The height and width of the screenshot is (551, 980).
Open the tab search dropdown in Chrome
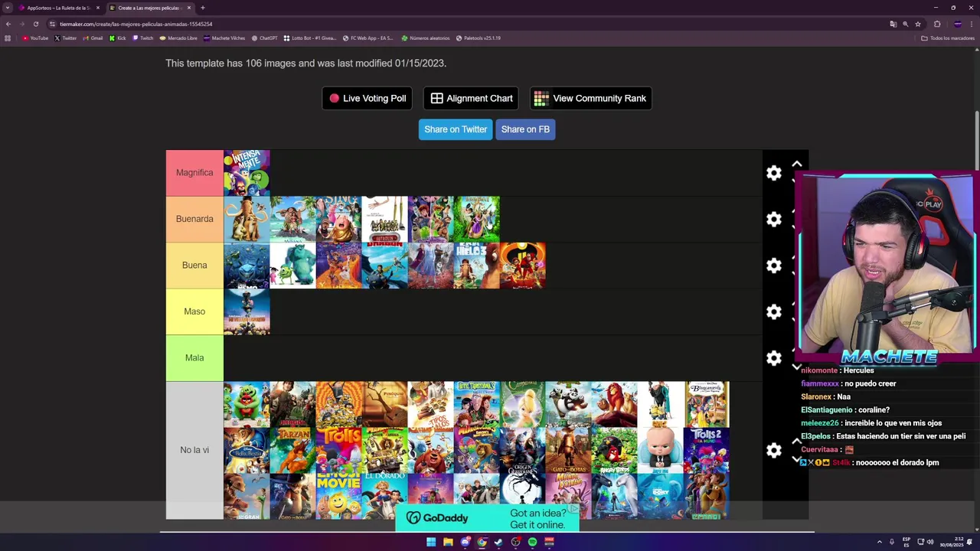pyautogui.click(x=8, y=8)
